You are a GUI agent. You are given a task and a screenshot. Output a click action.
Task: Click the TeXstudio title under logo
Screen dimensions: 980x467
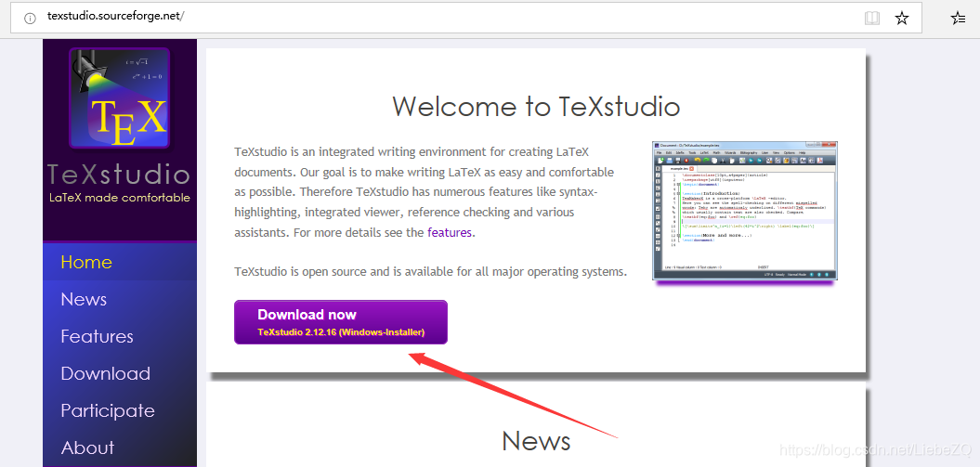pyautogui.click(x=119, y=175)
